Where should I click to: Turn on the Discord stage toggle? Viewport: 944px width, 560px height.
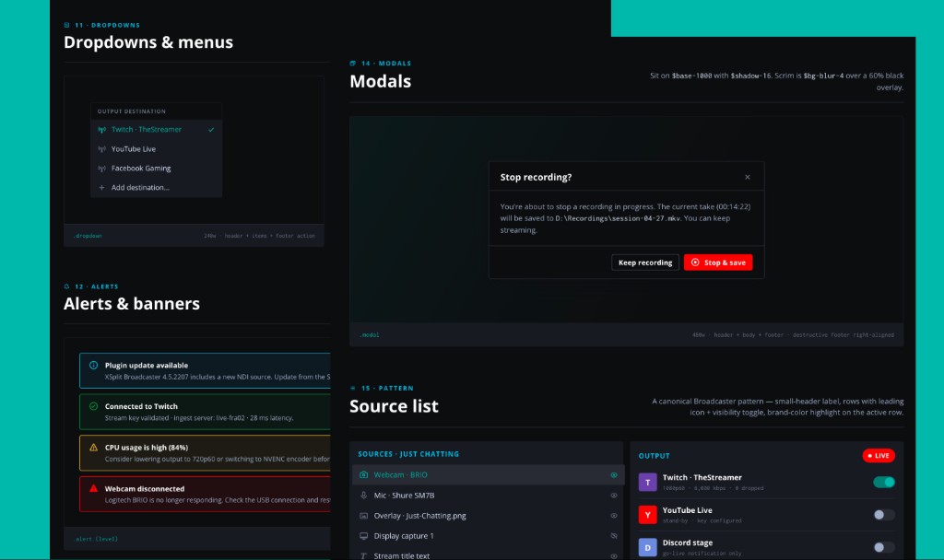[x=883, y=547]
